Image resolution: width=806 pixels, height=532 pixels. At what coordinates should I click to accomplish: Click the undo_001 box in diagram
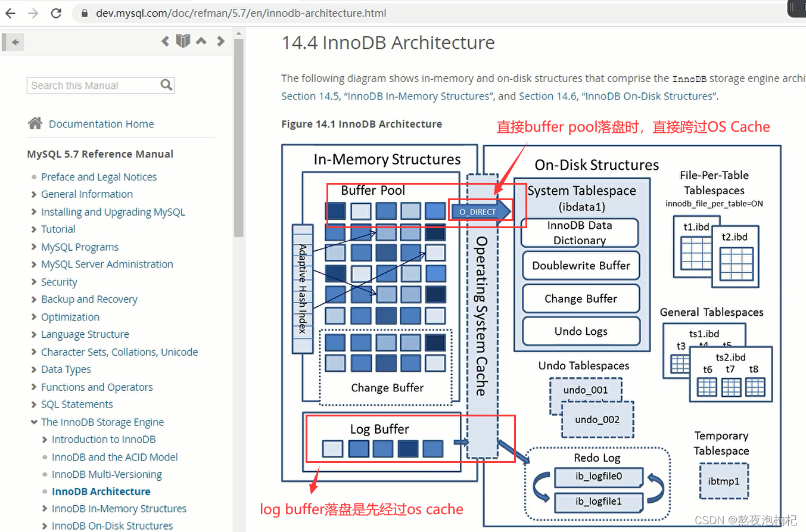pyautogui.click(x=586, y=391)
